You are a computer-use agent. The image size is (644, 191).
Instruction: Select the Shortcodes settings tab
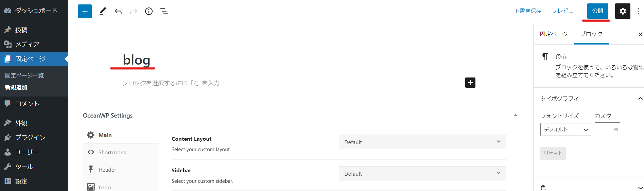point(112,152)
